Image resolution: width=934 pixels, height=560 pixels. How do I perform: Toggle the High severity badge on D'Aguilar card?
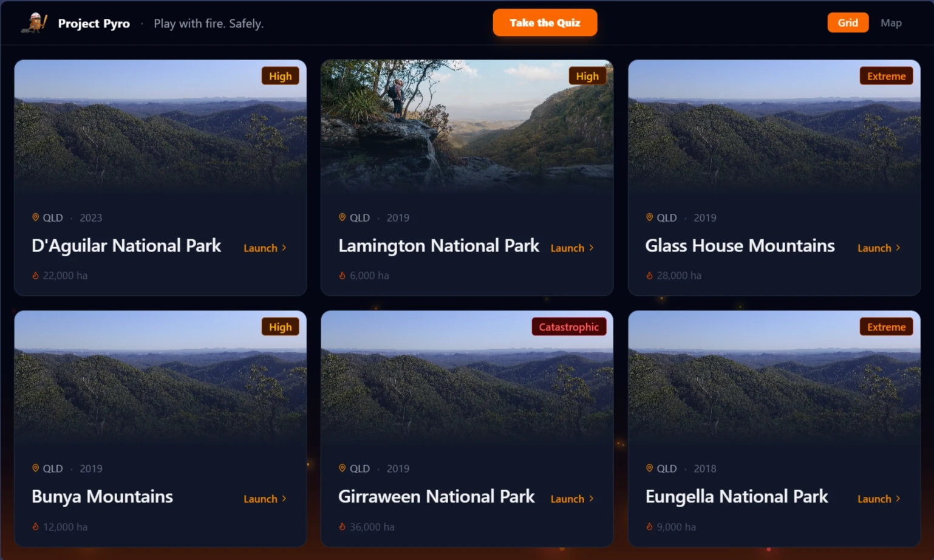[x=280, y=75]
